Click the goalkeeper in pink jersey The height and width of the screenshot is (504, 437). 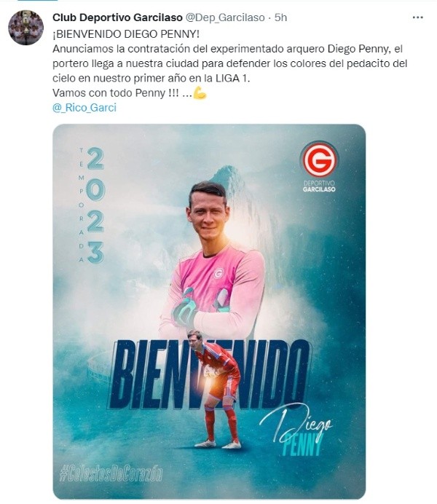pos(213,260)
